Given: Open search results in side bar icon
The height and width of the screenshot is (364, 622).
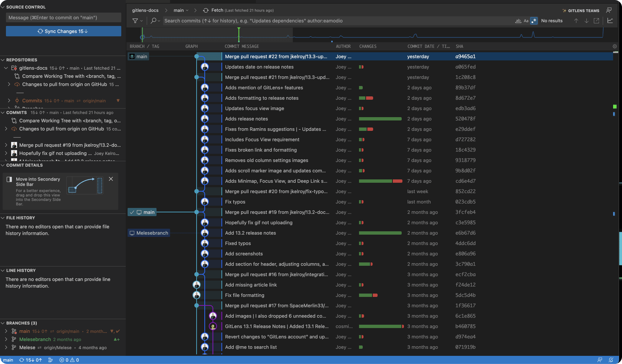Looking at the screenshot, I should [596, 21].
